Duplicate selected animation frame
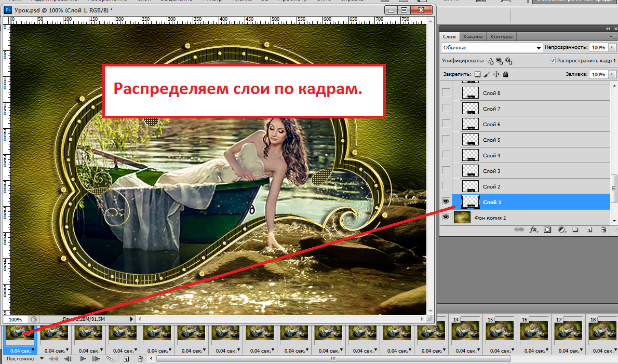Screen dimensions: 618x364 [126, 359]
